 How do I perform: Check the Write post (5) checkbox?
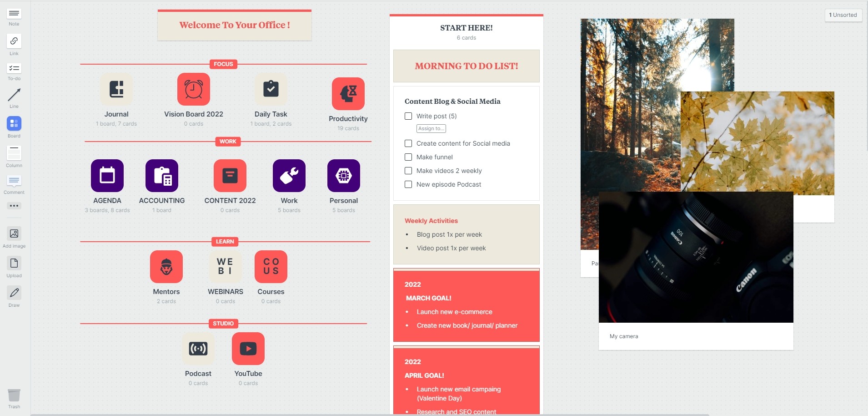pos(408,116)
